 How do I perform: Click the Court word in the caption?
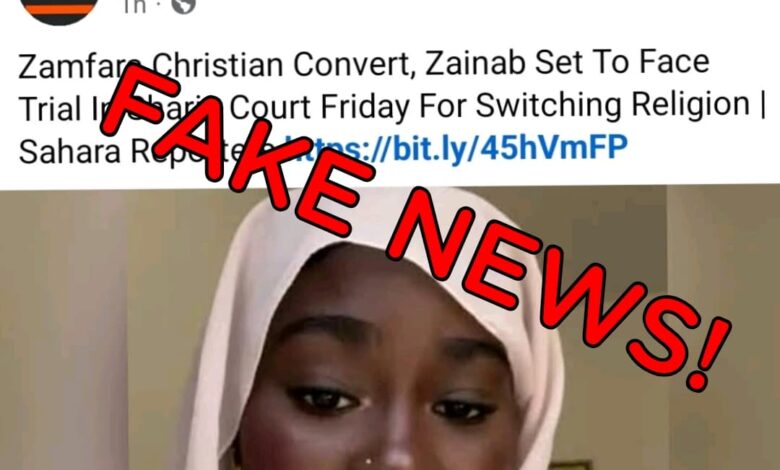click(x=270, y=107)
